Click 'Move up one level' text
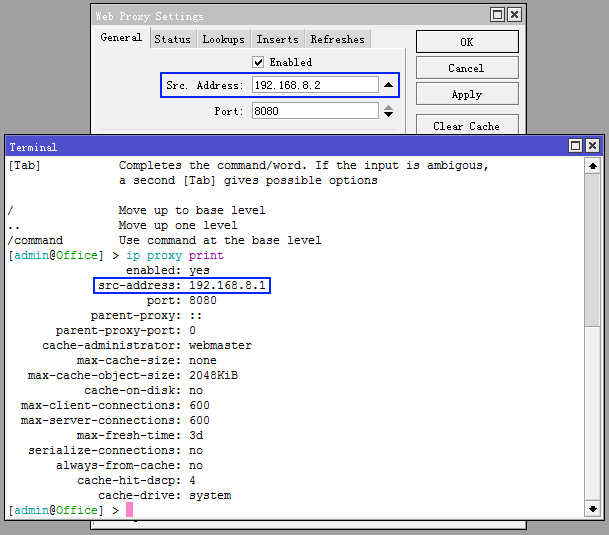The image size is (609, 535). pos(178,225)
